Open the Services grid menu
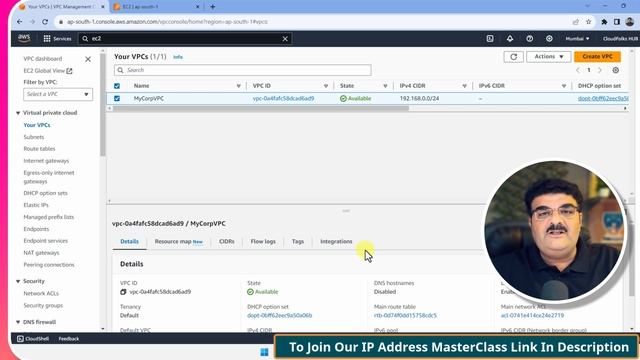This screenshot has height=360, width=640. pos(57,38)
